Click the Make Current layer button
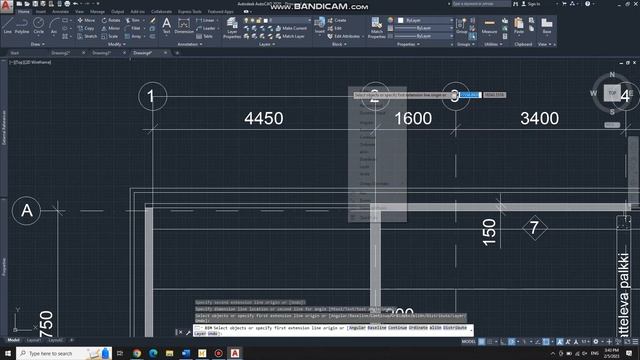The width and height of the screenshot is (640, 360). [291, 28]
